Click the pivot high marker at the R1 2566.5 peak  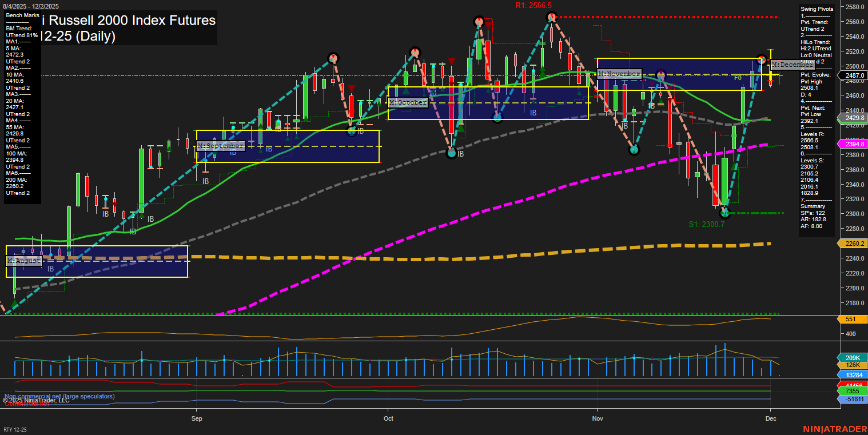[x=552, y=17]
